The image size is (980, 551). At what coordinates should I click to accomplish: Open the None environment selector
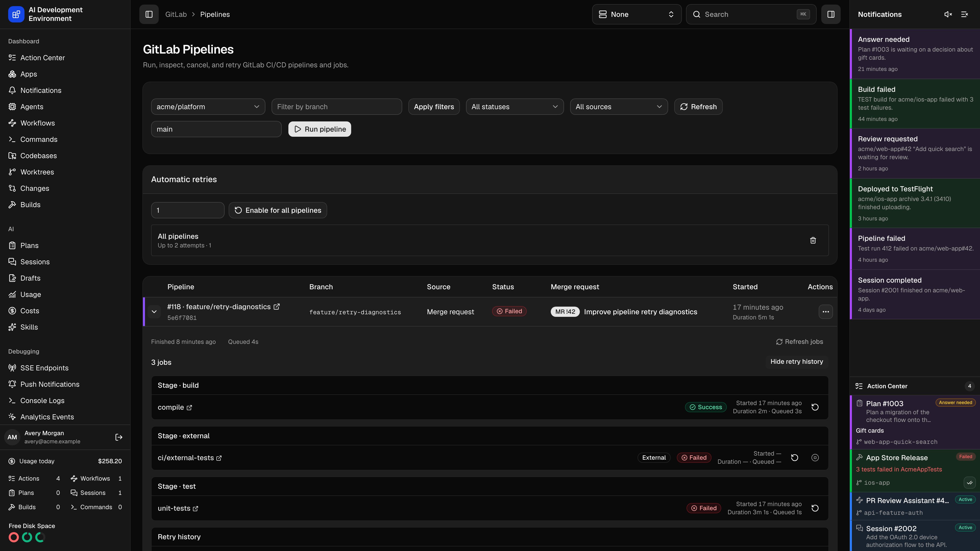click(636, 15)
